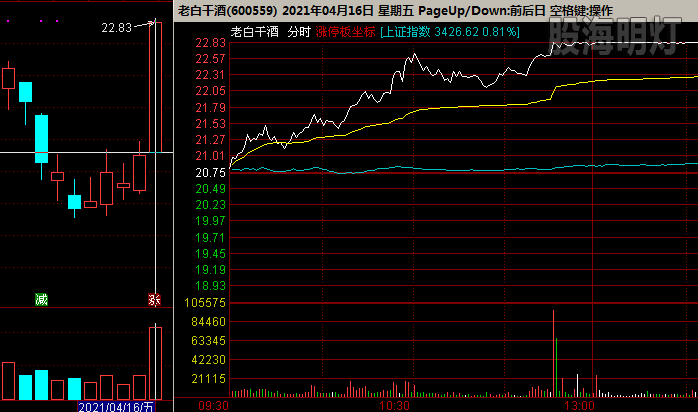Screen dimensions: 698x412
Task: Click the 22.83 annotation on the daily K-line chart
Action: pyautogui.click(x=117, y=28)
